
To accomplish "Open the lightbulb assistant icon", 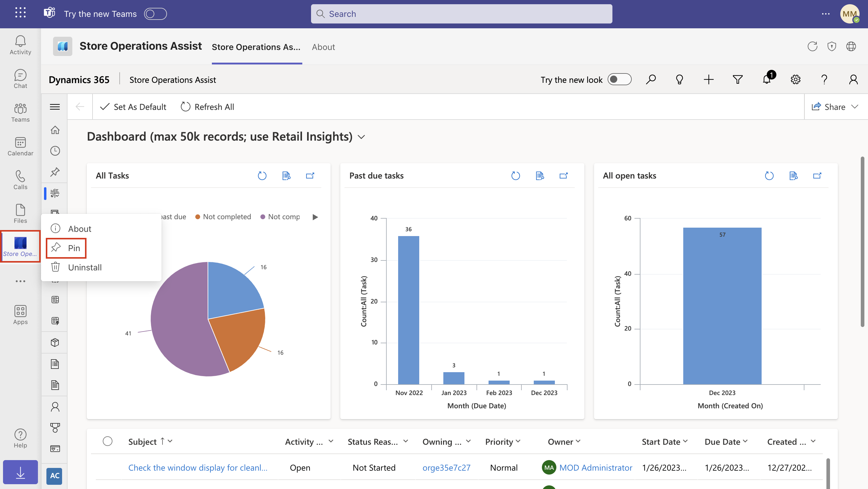I will [679, 79].
